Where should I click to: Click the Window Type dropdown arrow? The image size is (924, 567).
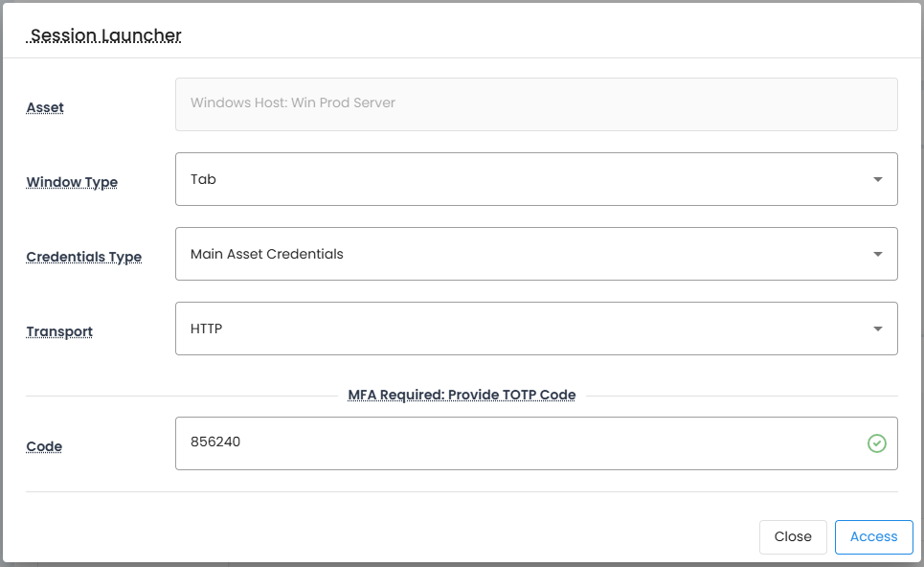[877, 179]
